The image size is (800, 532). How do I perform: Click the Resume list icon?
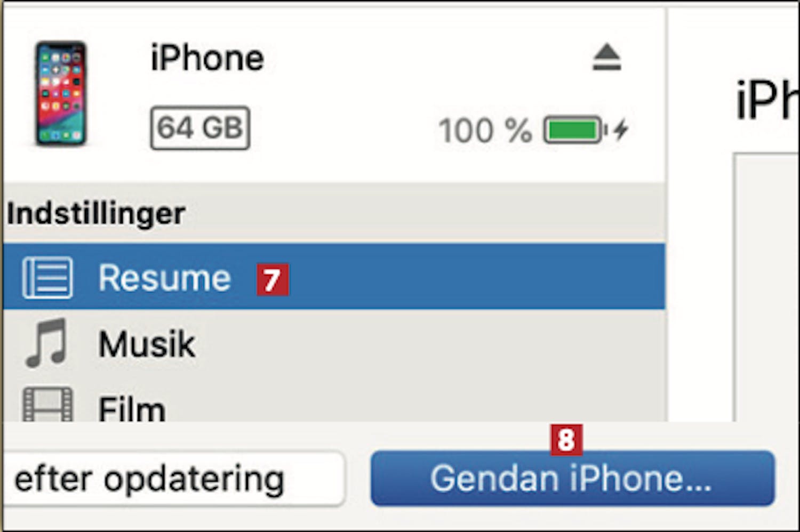[x=47, y=278]
